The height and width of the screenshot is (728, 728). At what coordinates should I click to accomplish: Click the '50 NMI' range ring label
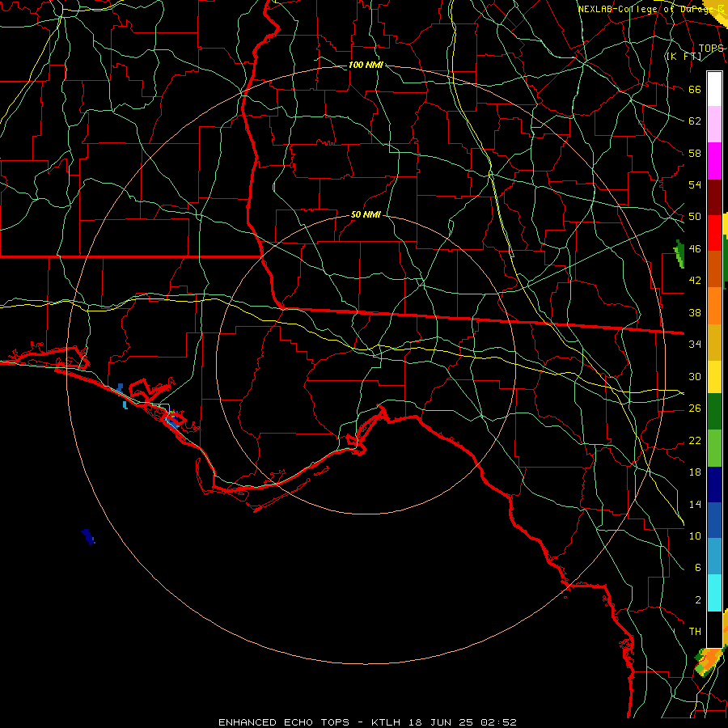tap(366, 214)
